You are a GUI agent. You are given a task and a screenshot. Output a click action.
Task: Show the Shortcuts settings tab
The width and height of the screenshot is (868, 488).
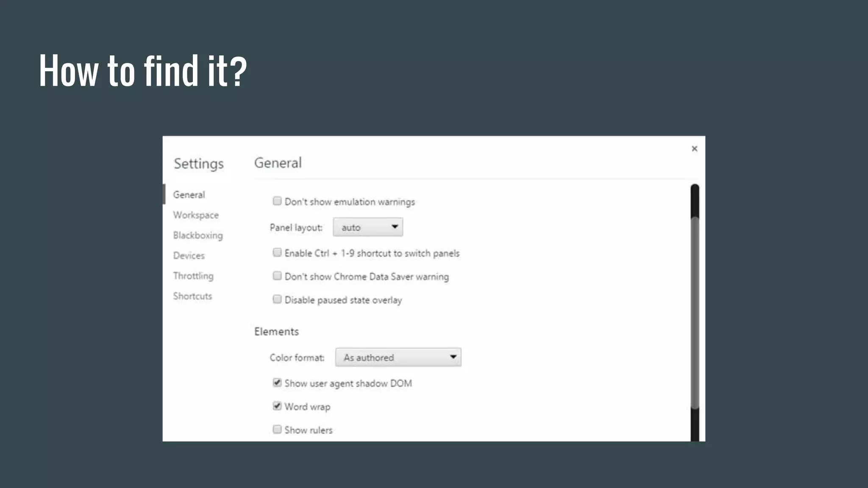tap(192, 296)
